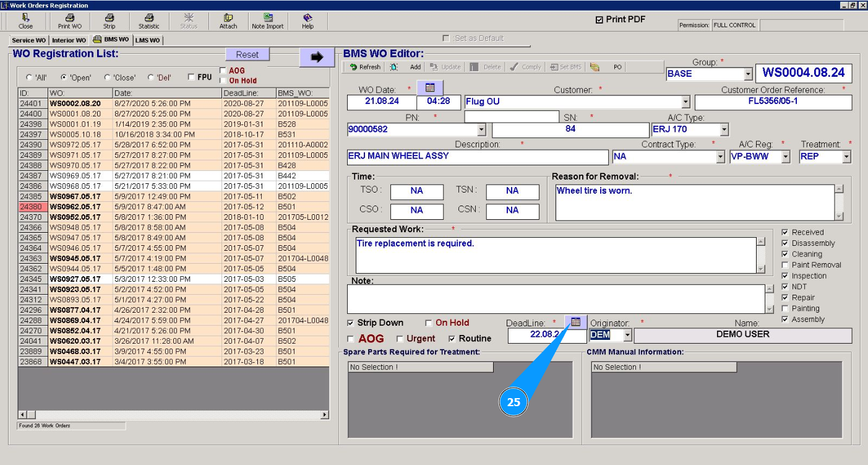The image size is (868, 465).
Task: Expand the Group dropdown
Action: 748,74
